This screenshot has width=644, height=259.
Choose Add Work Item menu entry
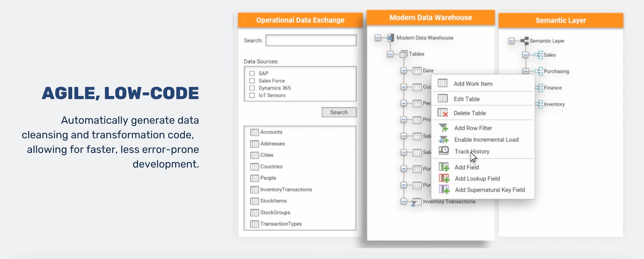473,84
